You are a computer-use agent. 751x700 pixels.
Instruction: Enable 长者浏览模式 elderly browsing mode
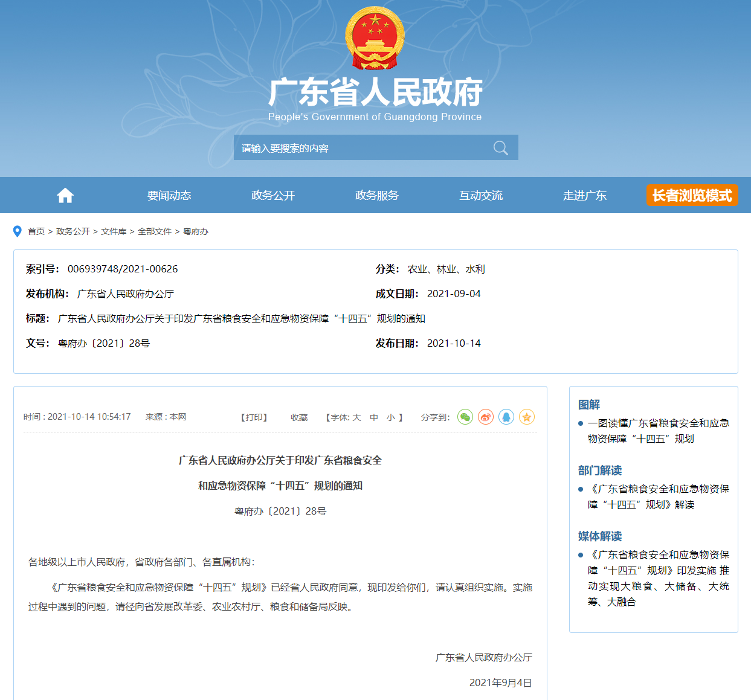coord(692,195)
